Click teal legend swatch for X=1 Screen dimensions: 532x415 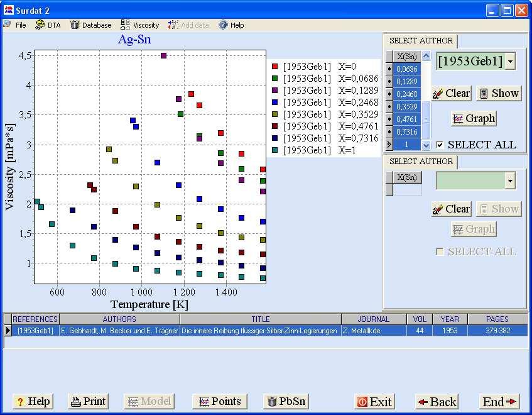[275, 150]
